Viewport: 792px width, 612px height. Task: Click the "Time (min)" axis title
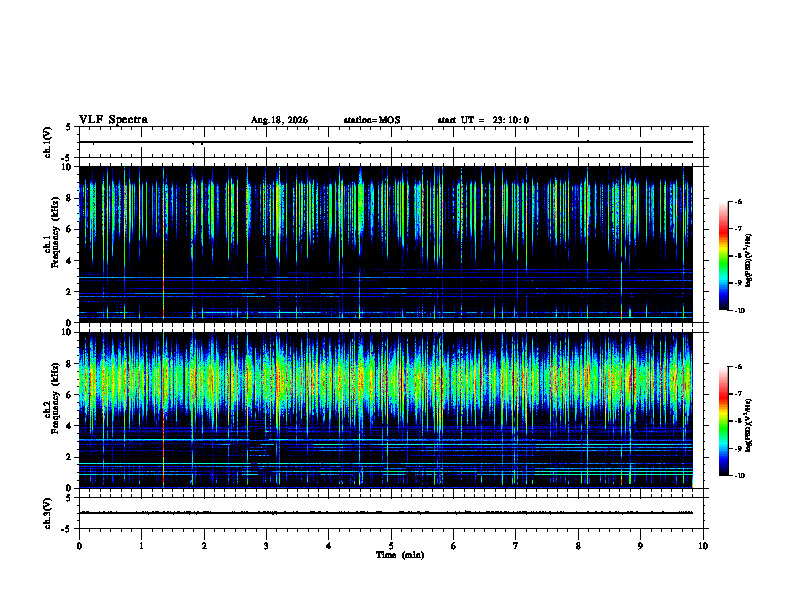tap(400, 555)
